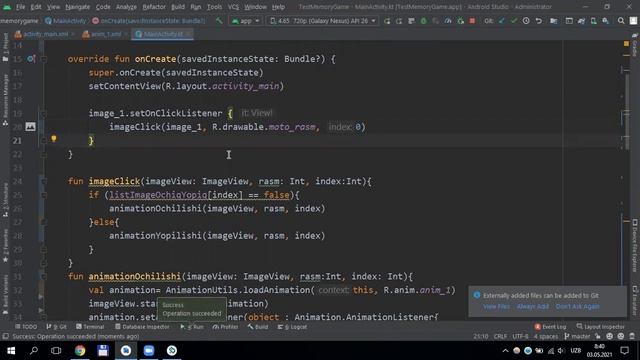Open the Navigate menu
The height and width of the screenshot is (360, 640).
point(78,7)
